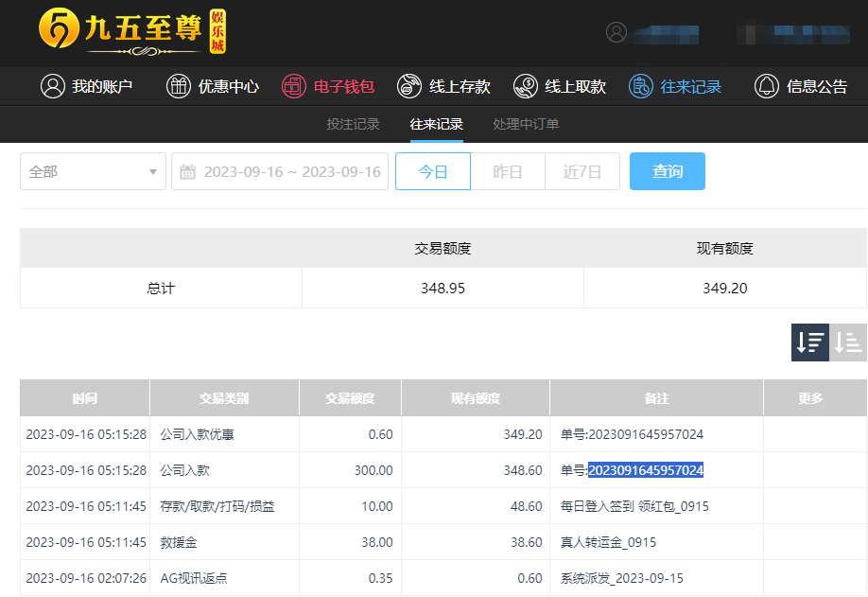Open the 全部 transaction type dropdown

coord(93,171)
